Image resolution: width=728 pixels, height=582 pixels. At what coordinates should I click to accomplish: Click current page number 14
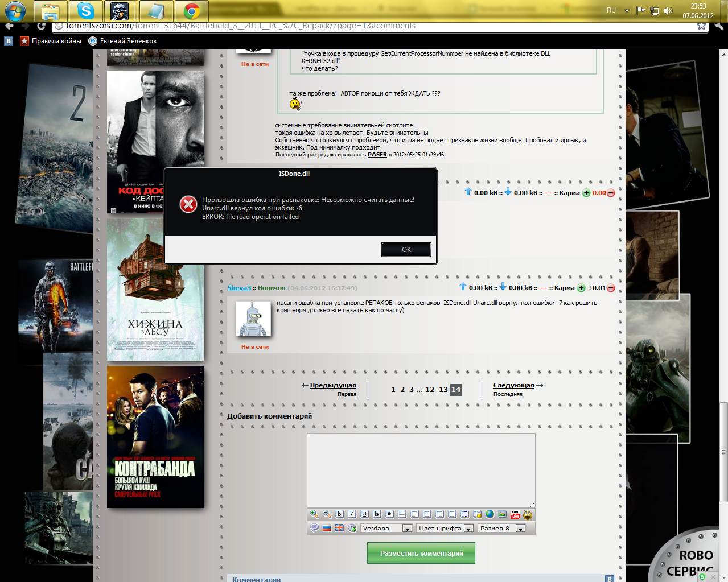[x=456, y=390]
